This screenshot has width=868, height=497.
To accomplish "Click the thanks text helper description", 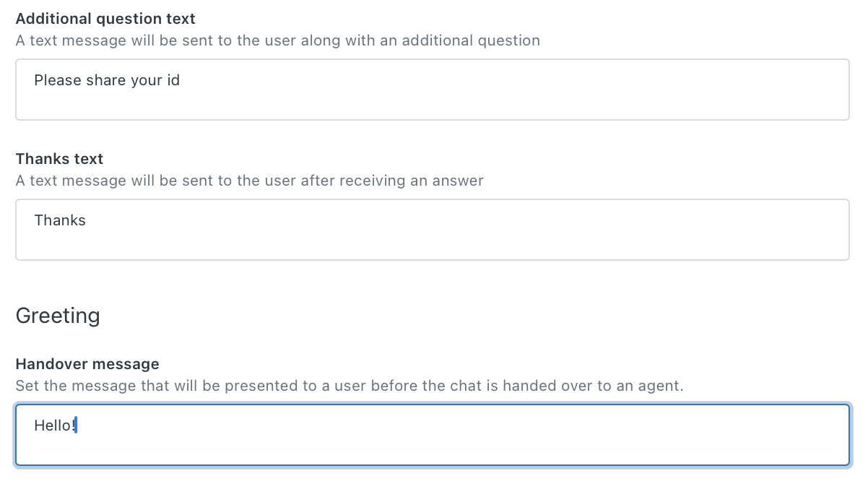I will (249, 181).
